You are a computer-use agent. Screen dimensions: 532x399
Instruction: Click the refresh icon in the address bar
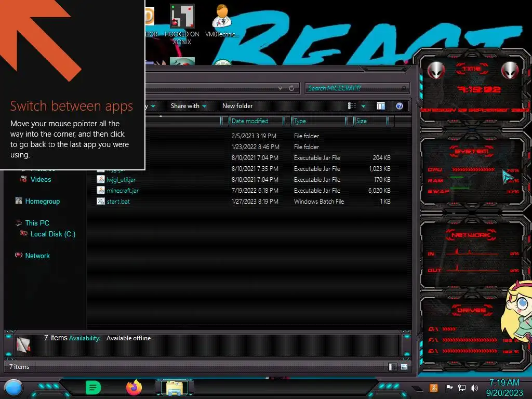coord(291,88)
